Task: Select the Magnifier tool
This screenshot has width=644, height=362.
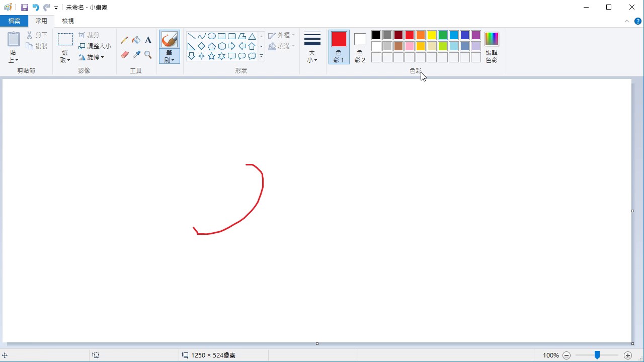Action: [148, 55]
